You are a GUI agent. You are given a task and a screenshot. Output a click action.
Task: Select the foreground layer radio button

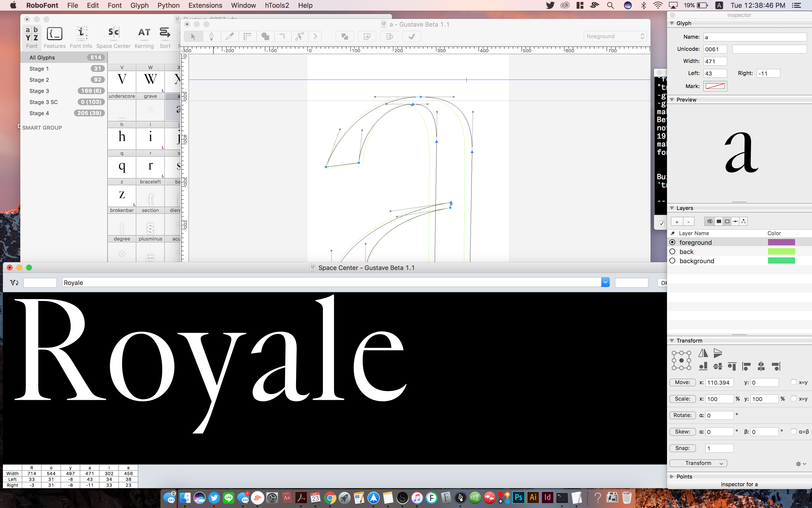(x=672, y=242)
